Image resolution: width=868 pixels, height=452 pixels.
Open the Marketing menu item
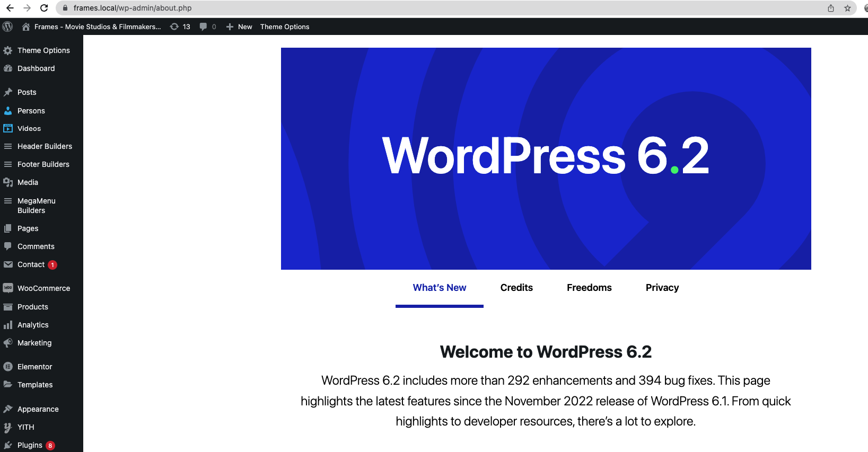coord(34,343)
